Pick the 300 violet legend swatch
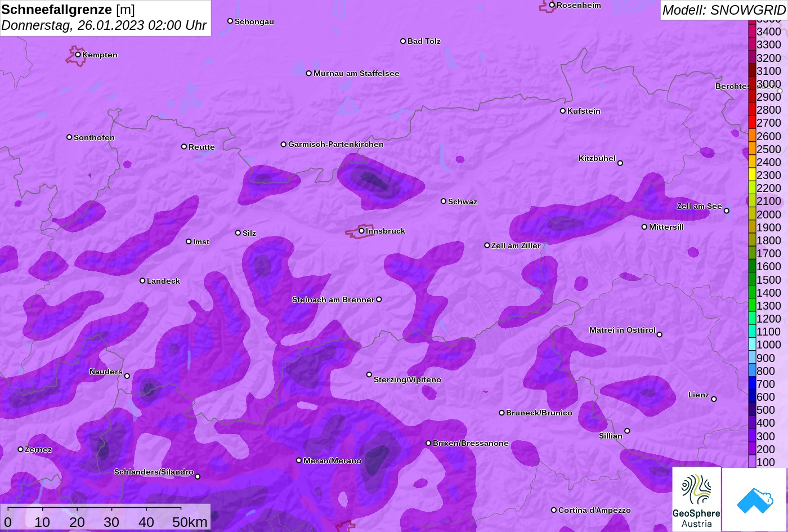 [752, 436]
